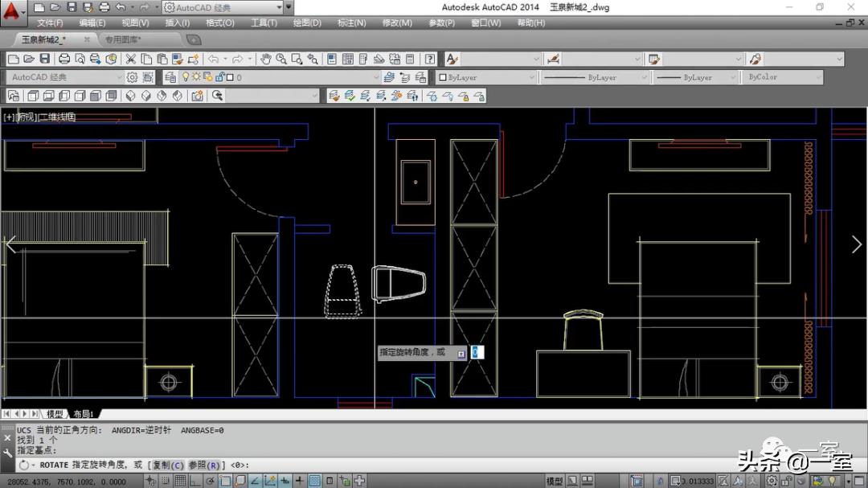Image resolution: width=868 pixels, height=488 pixels.
Task: Toggle grid display in status bar
Action: (182, 481)
